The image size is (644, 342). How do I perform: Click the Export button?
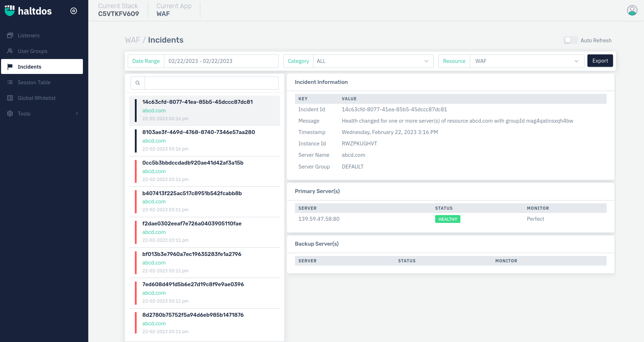[600, 61]
